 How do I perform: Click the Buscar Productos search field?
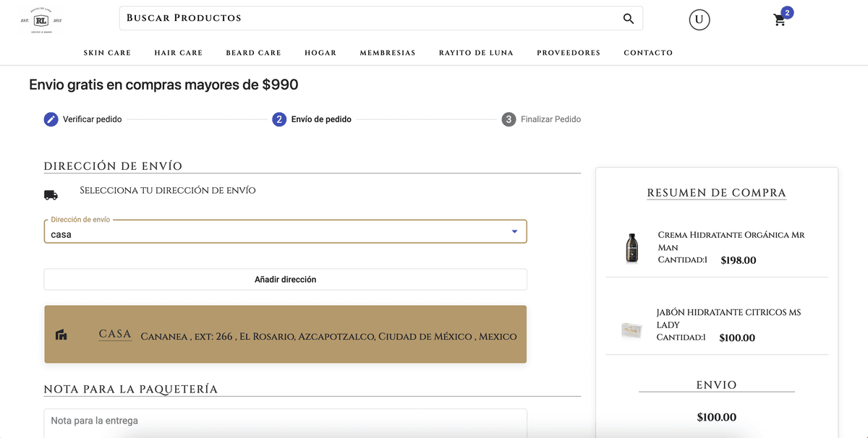pyautogui.click(x=369, y=18)
